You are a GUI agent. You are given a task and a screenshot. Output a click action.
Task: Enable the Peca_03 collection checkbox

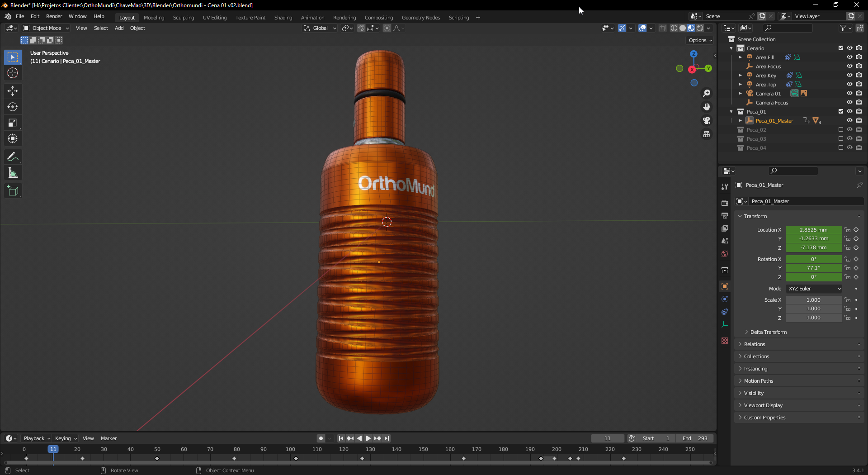tap(841, 138)
